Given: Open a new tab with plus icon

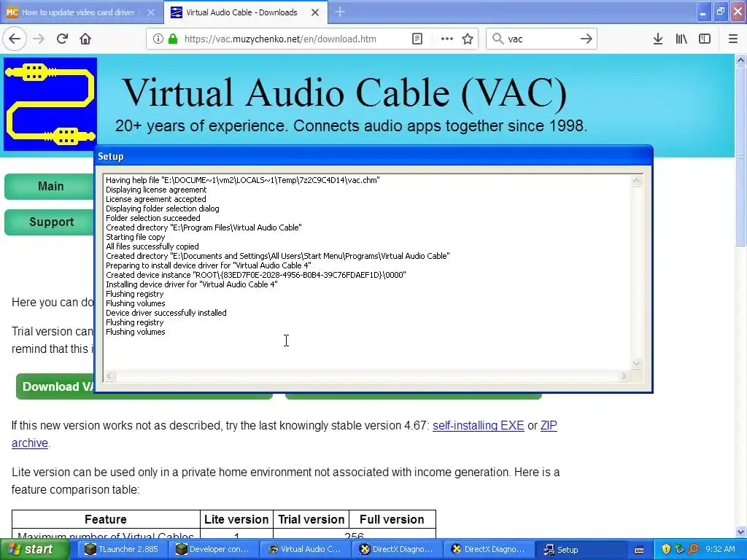Looking at the screenshot, I should (340, 12).
